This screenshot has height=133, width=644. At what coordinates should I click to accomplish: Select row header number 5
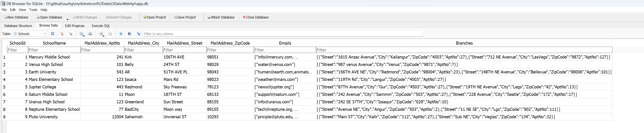tap(4, 87)
